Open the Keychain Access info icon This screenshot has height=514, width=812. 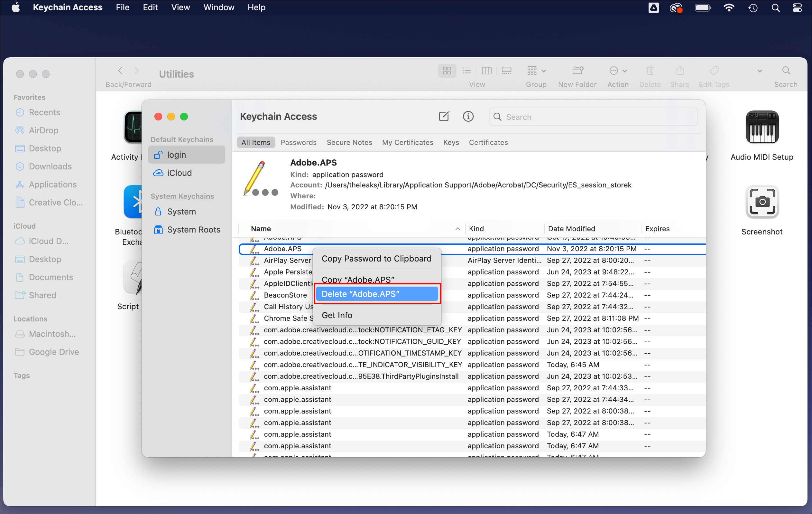click(x=468, y=116)
